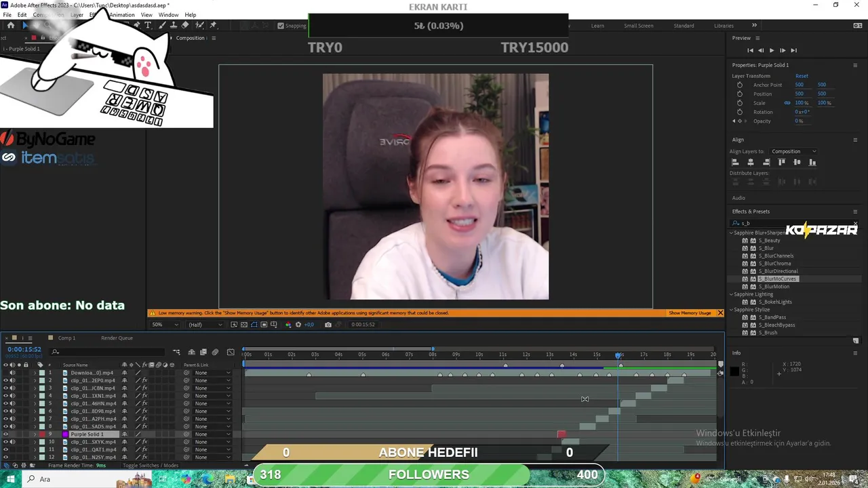Toggle fx switch on clip_01...IC8N.mp4
The image size is (868, 488).
144,388
